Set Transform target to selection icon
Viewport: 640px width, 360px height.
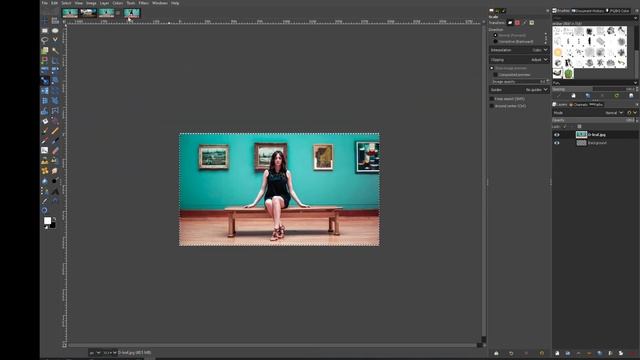point(517,23)
